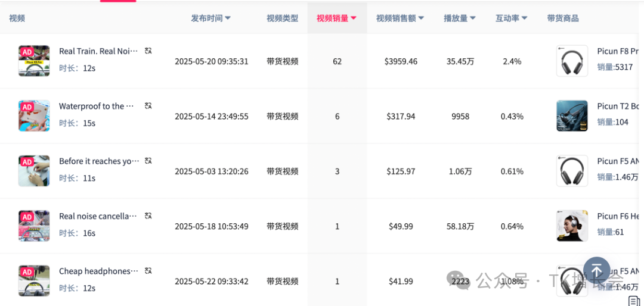
Task: Sort by 发布时间 column dropdown
Action: click(228, 18)
